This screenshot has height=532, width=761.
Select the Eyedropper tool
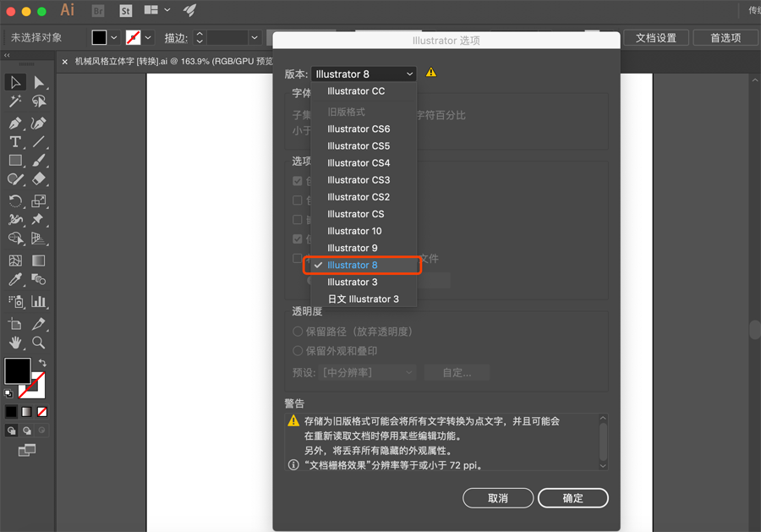click(14, 278)
